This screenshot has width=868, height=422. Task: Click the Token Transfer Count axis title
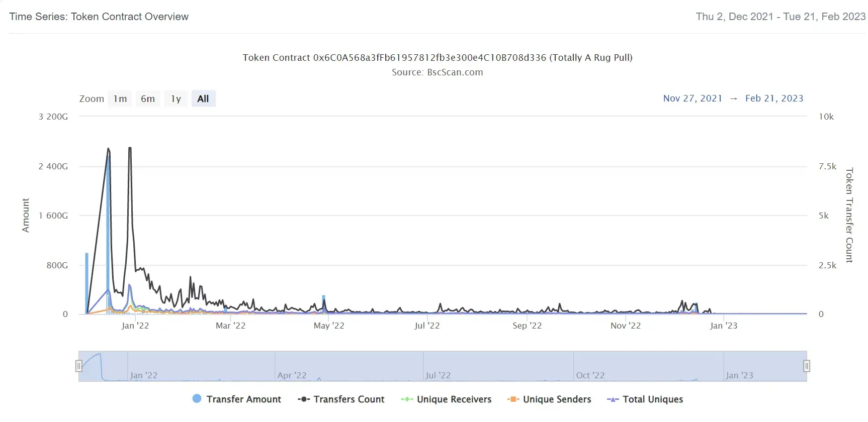[x=849, y=215]
